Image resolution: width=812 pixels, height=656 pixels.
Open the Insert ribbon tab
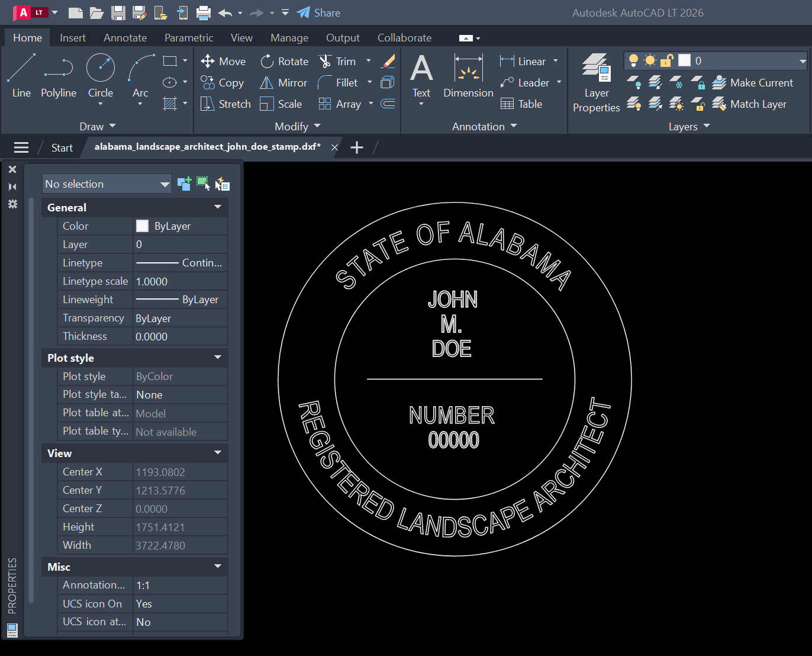pos(73,37)
